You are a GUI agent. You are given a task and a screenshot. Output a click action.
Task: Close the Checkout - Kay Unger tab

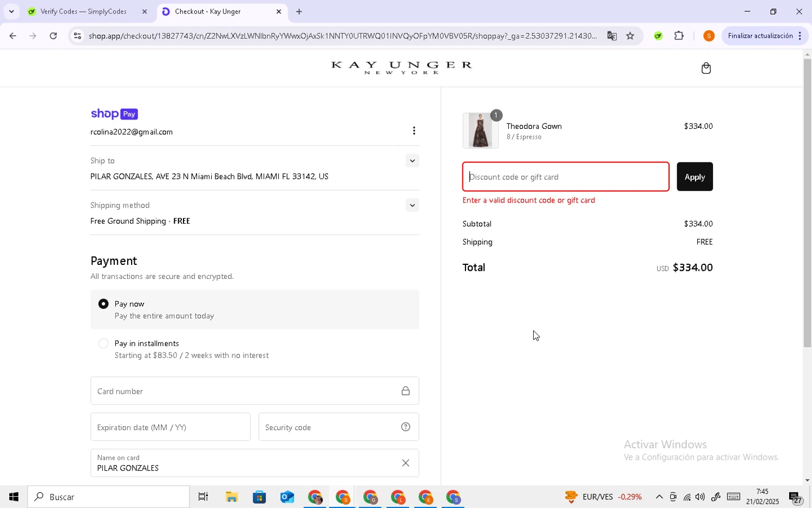279,11
